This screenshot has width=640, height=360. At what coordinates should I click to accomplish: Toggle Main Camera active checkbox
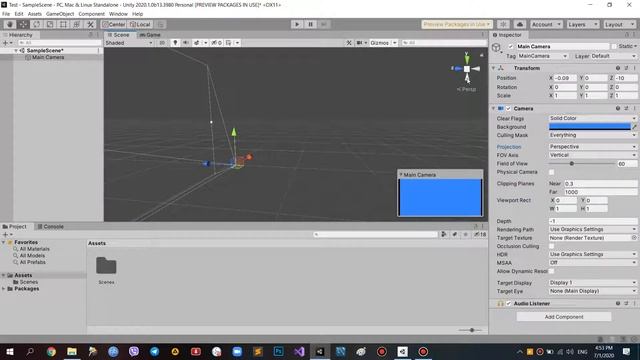(x=511, y=47)
